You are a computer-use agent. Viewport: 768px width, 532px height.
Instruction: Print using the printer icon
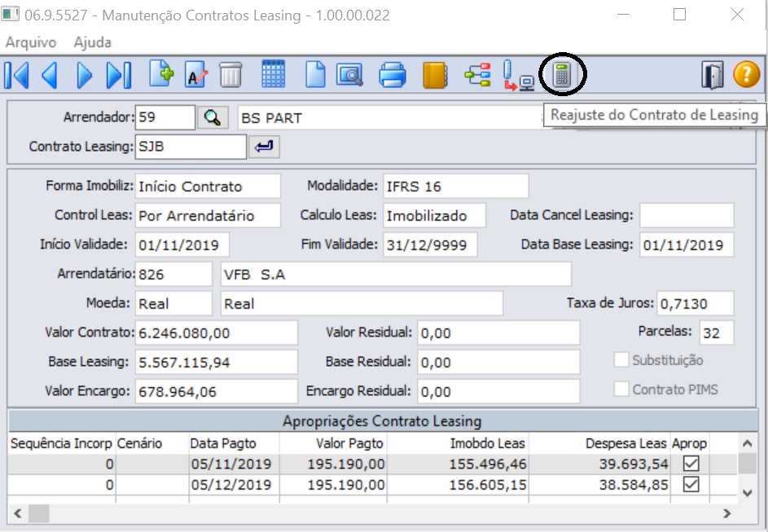coord(393,75)
